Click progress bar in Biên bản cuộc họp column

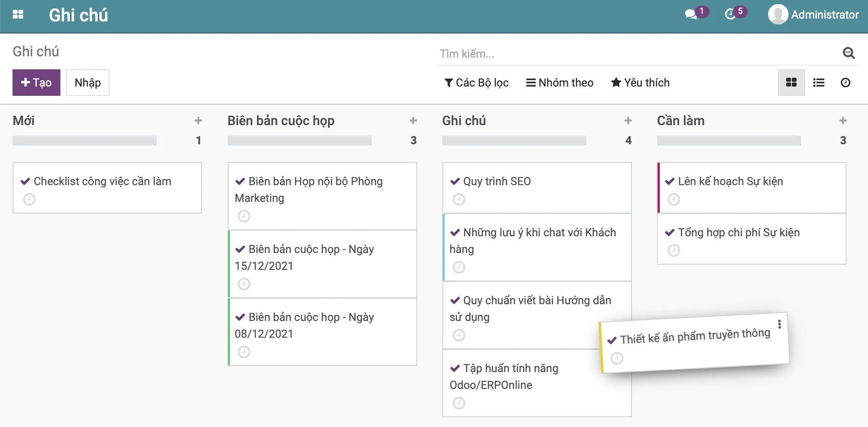tap(299, 140)
